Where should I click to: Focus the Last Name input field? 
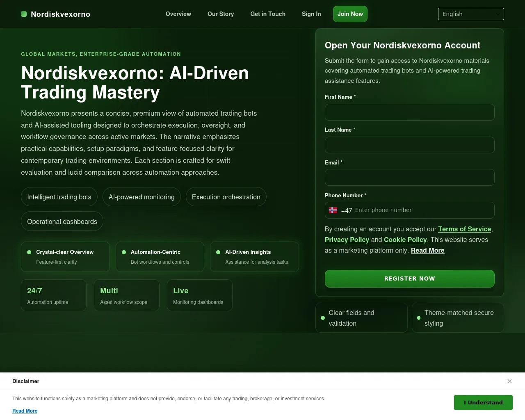[410, 145]
